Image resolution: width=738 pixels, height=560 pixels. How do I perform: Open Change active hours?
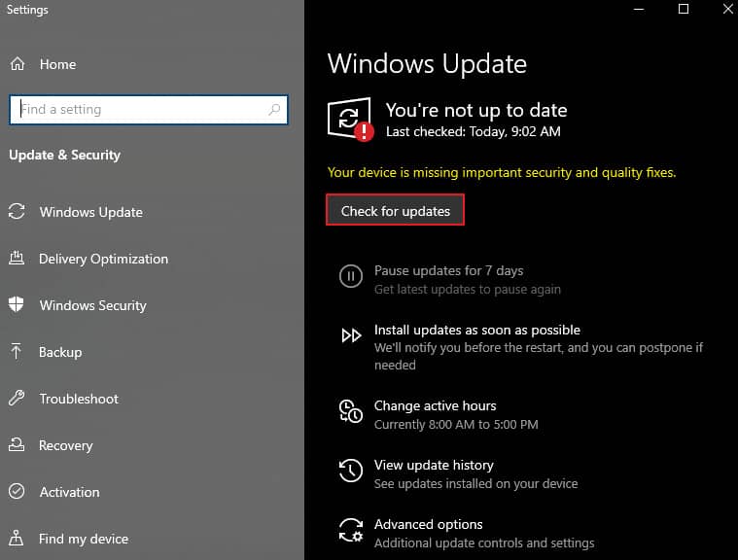[x=435, y=405]
